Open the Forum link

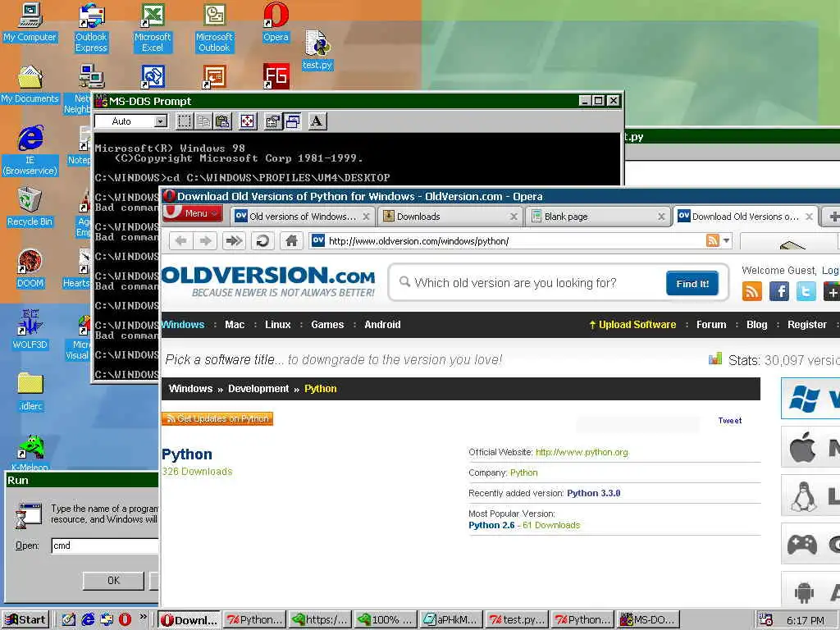click(711, 325)
